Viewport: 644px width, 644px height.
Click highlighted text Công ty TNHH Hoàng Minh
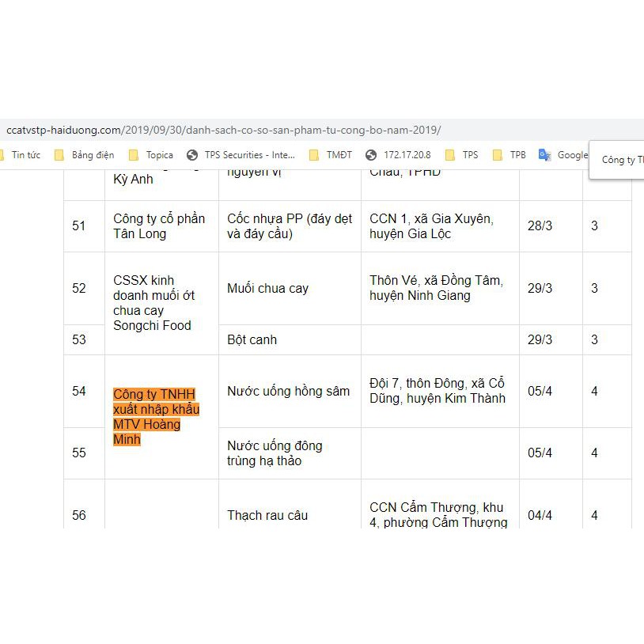tap(155, 417)
